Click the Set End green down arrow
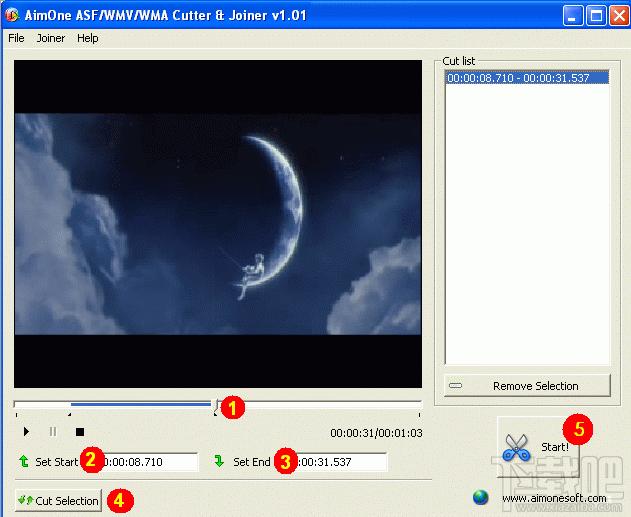631x517 pixels. pos(219,461)
